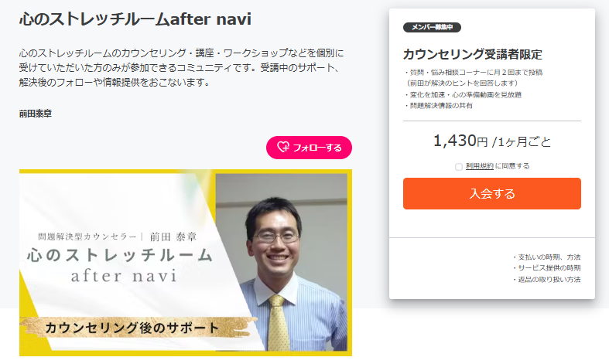The image size is (609, 364).
Task: Open the 利用規約 terms link
Action: click(480, 166)
